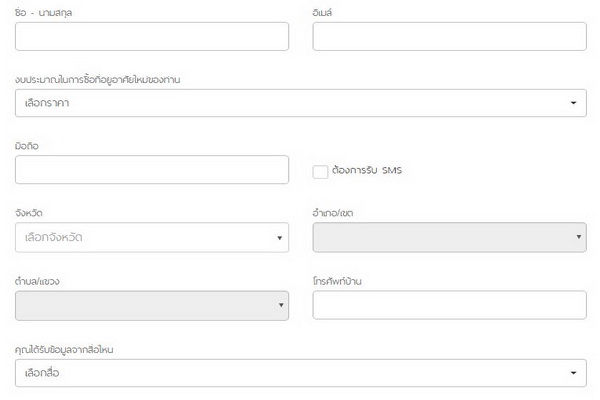Click the โทรศัพท์บ้าน label text

coord(337,281)
